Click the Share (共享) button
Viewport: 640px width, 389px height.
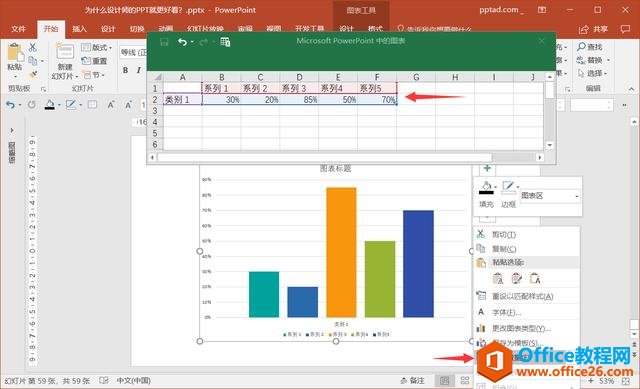coord(594,29)
